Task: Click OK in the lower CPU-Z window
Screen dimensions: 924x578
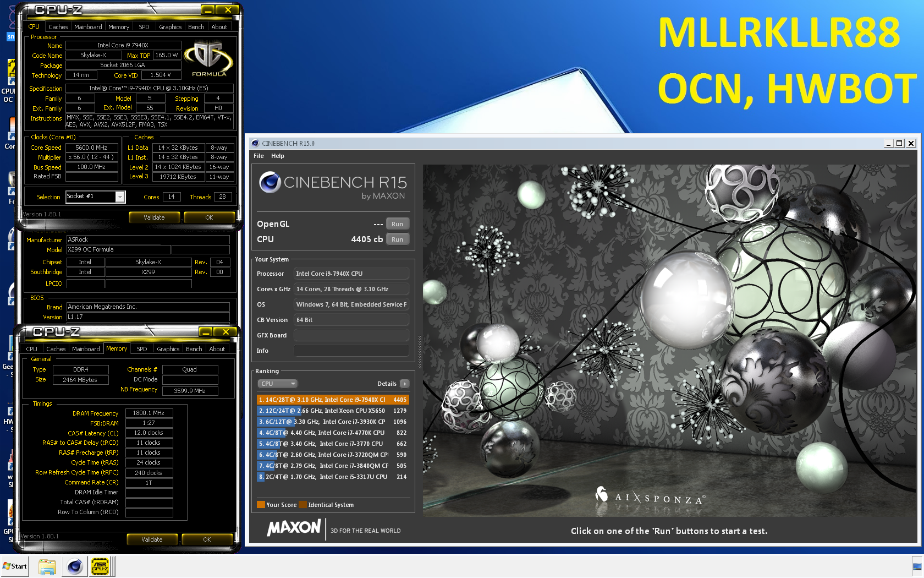Action: tap(207, 539)
